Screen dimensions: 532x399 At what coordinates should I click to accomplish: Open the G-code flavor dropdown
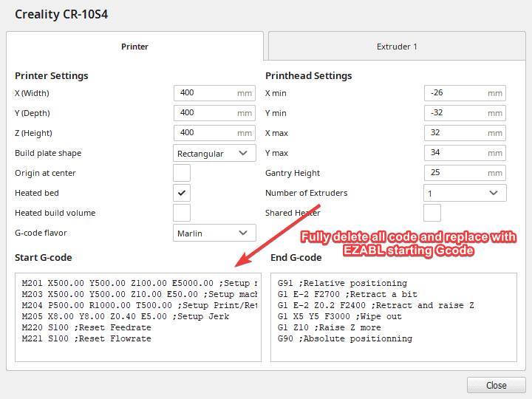pos(214,233)
